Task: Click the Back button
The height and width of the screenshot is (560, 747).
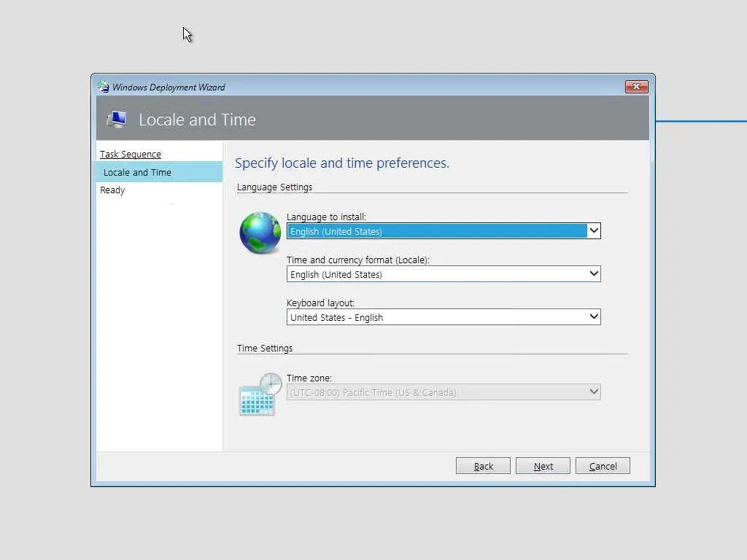Action: tap(483, 466)
